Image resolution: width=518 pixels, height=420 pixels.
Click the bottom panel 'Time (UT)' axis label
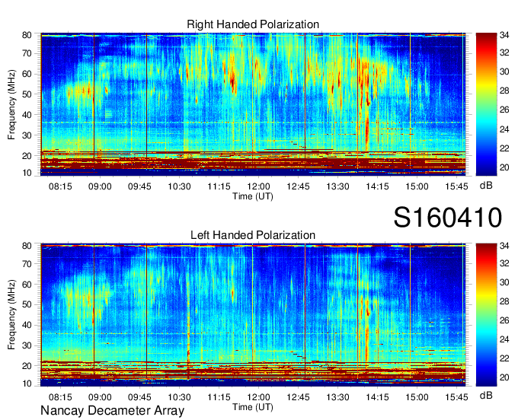[x=253, y=407]
